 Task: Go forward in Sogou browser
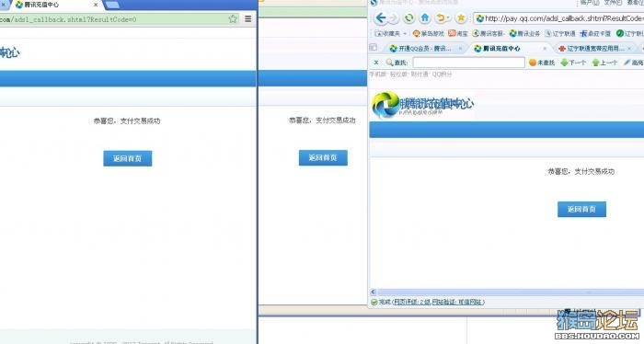click(x=394, y=18)
